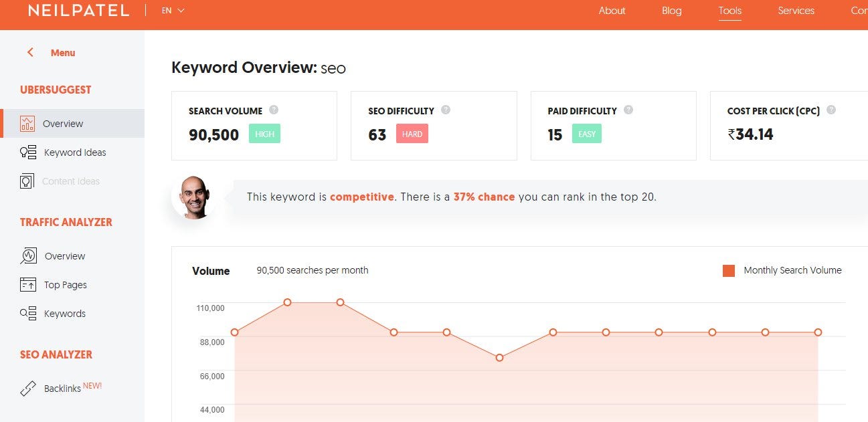Click the 110,000 axis label
The height and width of the screenshot is (422, 868).
211,308
